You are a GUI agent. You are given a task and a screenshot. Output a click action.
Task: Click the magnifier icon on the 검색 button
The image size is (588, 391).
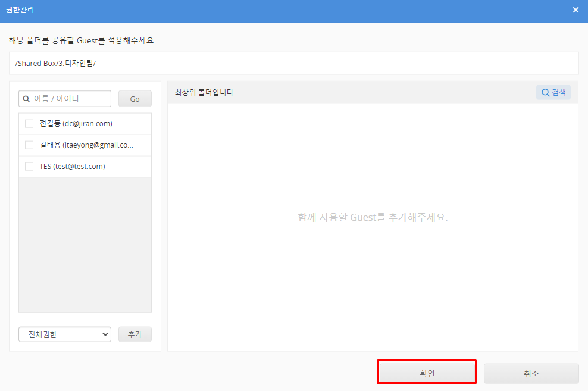545,92
